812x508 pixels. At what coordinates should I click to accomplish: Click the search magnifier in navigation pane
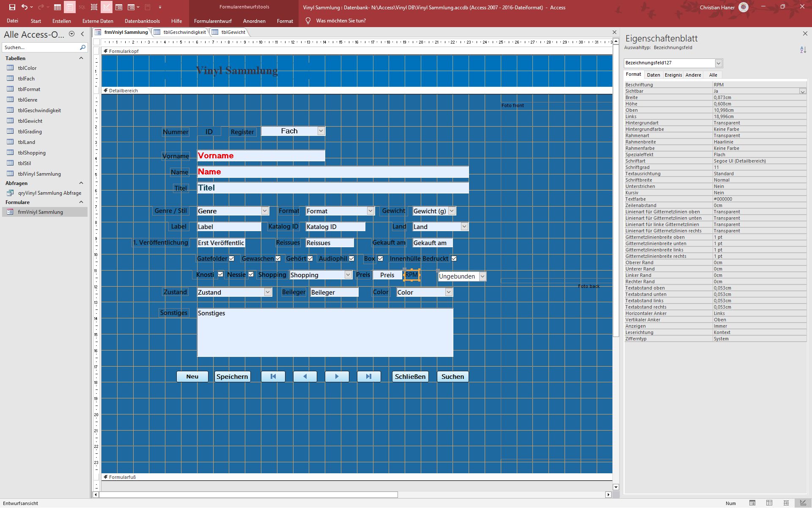(82, 47)
